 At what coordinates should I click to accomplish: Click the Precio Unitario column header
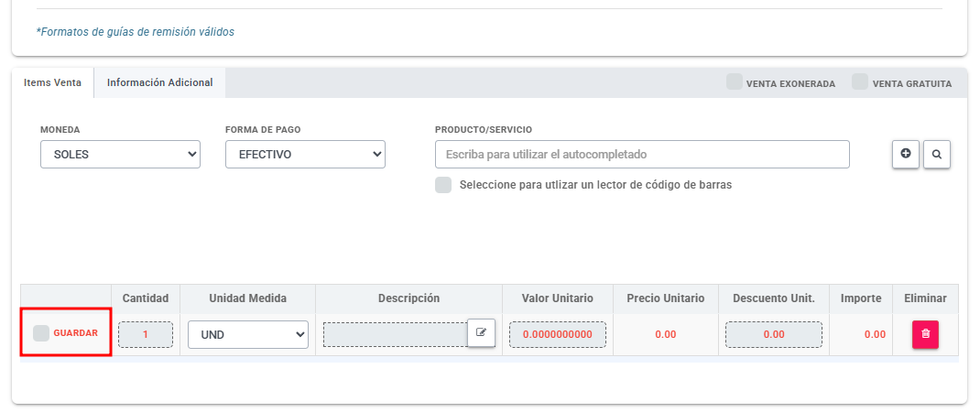666,298
